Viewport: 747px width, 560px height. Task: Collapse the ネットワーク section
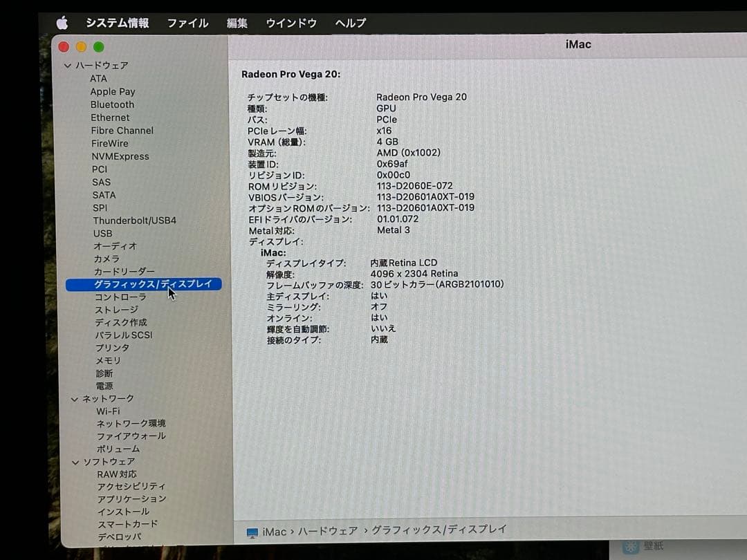tap(75, 398)
